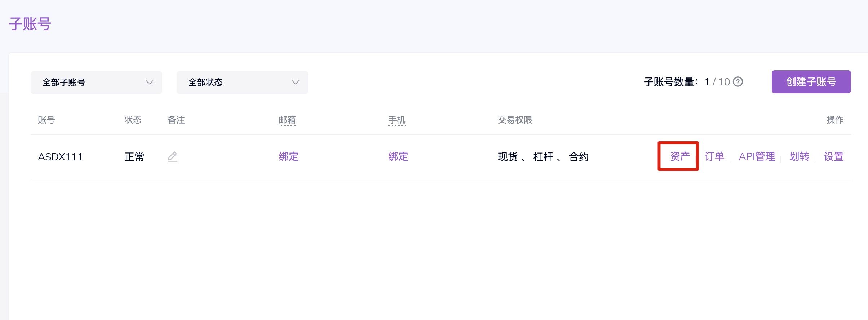View 订单 for the sub-account
The height and width of the screenshot is (320, 868).
714,156
